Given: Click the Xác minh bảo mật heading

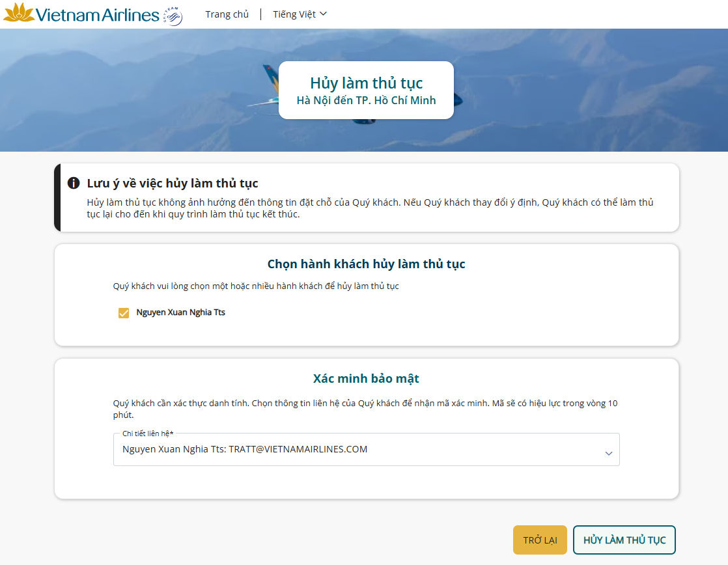Looking at the screenshot, I should [366, 379].
